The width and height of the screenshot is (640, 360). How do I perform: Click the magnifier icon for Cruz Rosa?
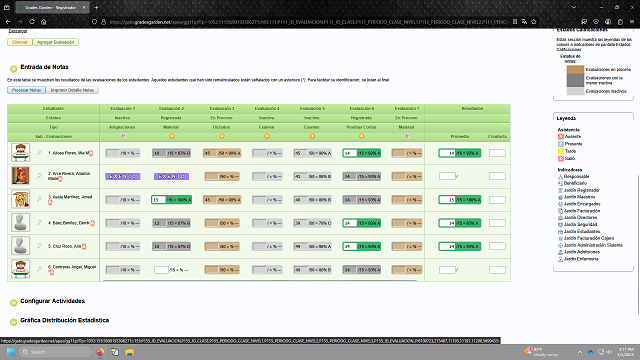click(x=40, y=246)
